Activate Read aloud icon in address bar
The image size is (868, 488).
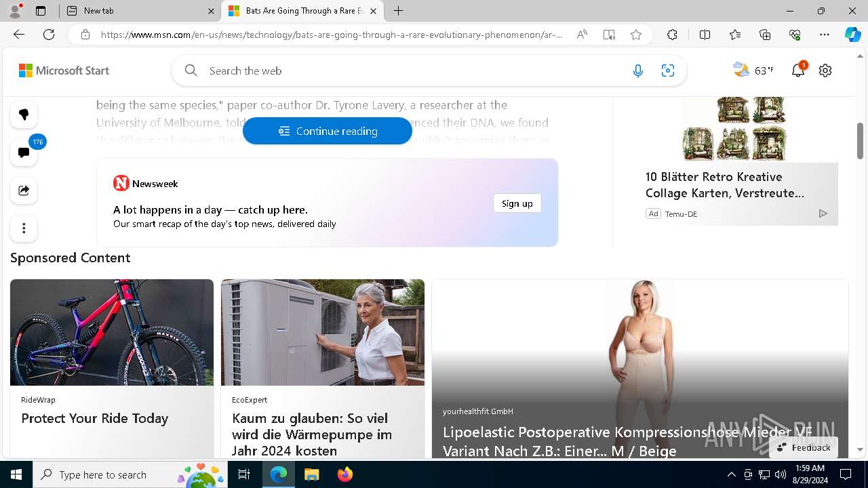pos(582,35)
